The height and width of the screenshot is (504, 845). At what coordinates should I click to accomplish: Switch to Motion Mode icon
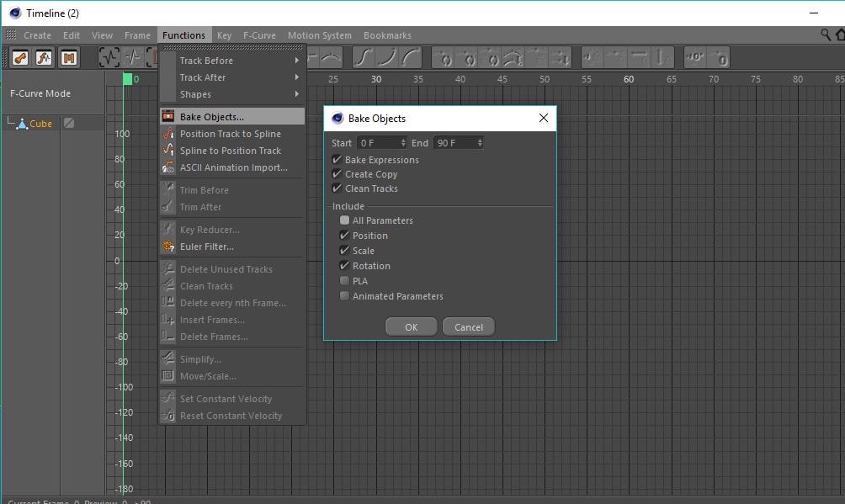click(x=69, y=58)
